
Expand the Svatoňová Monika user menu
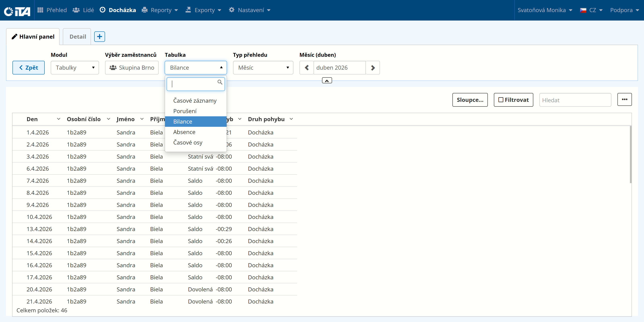(x=545, y=10)
